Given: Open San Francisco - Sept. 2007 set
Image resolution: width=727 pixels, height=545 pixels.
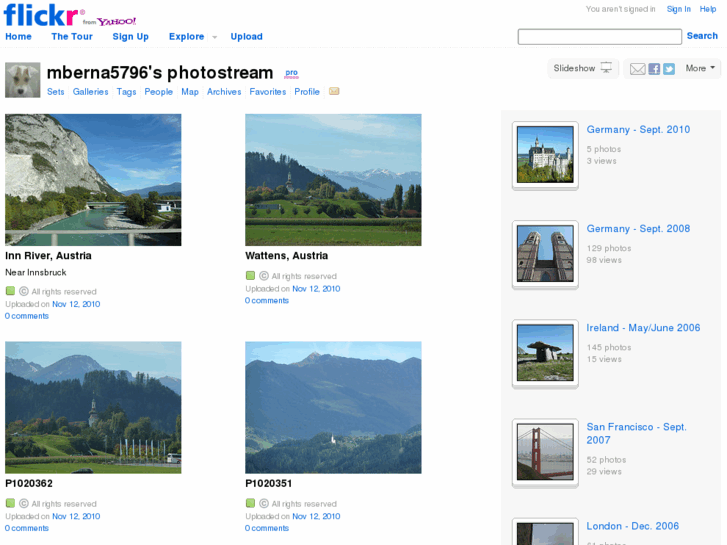Looking at the screenshot, I should 636,433.
